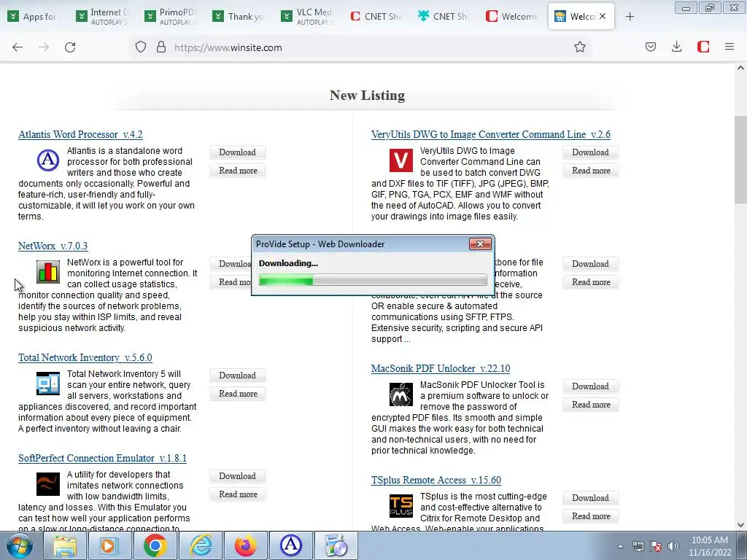The image size is (747, 560).
Task: Open SoftPerfect Connection Emulator v.1.8.1 link
Action: (x=102, y=458)
